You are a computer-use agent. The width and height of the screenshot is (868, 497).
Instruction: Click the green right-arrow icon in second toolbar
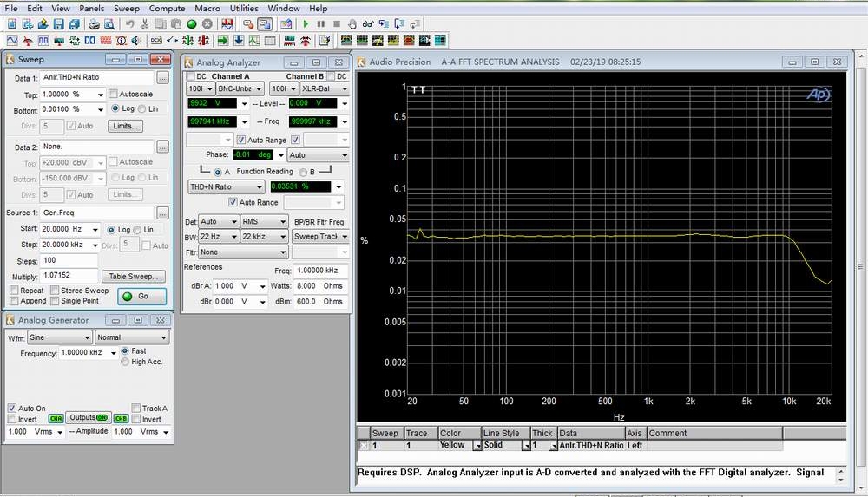coord(223,41)
